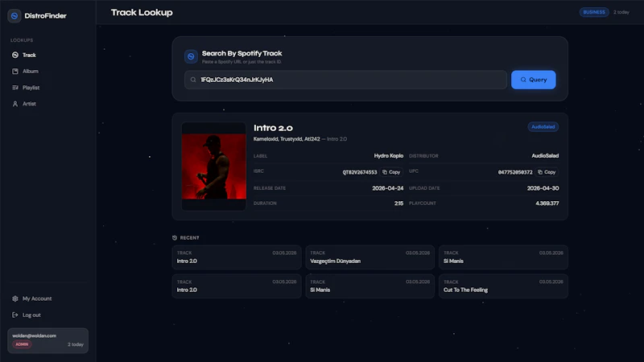Click the artist names Kameloxid, Trustyxid, Atl242
644x362 pixels.
pos(287,139)
